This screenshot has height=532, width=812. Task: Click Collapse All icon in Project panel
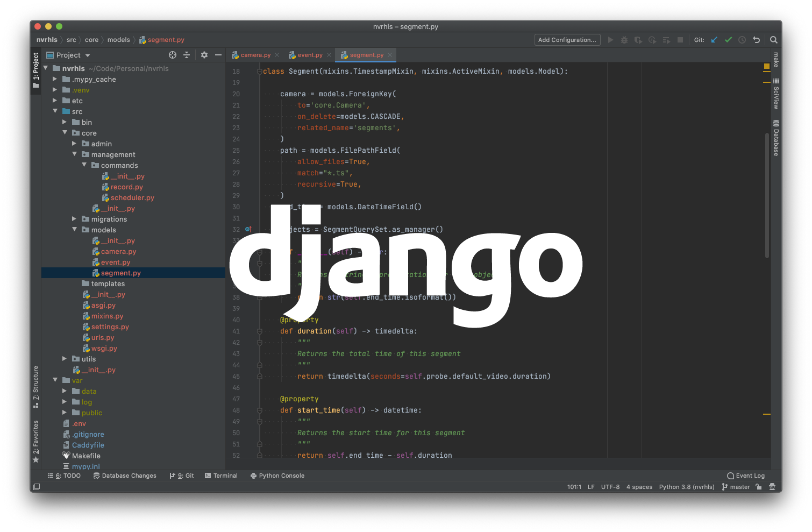click(x=187, y=55)
